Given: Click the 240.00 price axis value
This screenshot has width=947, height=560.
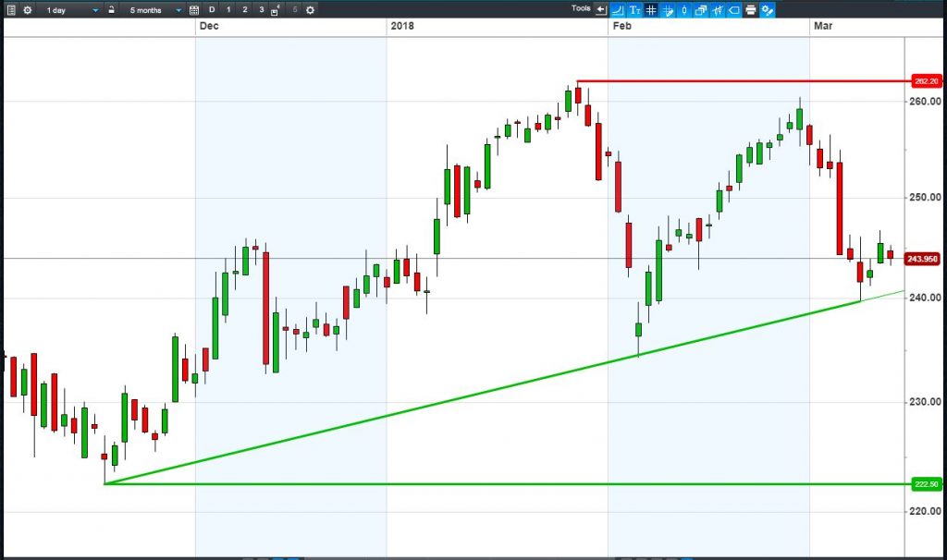Looking at the screenshot, I should 925,298.
